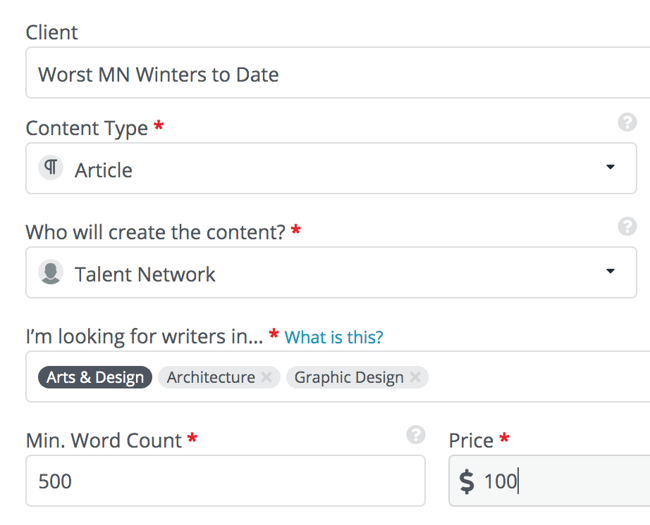This screenshot has height=525, width=650.
Task: Click empty area of writers tag field
Action: [x=539, y=377]
